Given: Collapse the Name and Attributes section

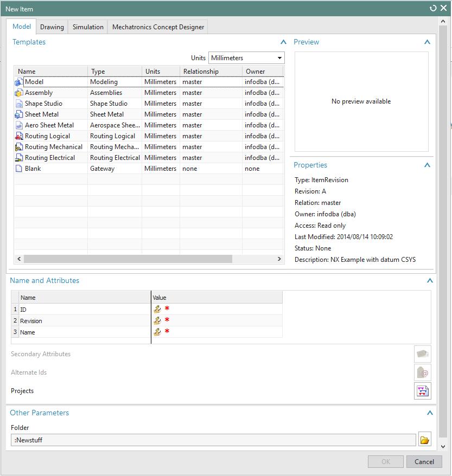Looking at the screenshot, I should (x=430, y=280).
